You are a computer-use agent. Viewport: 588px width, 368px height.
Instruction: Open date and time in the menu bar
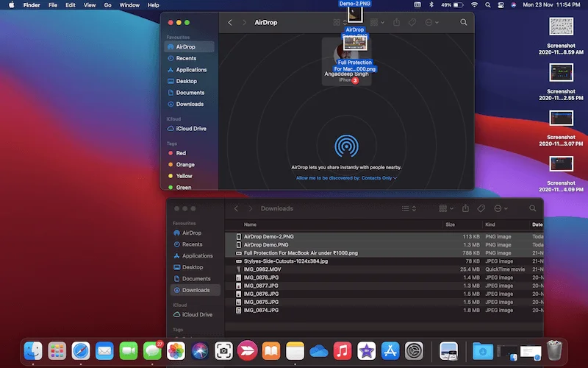click(551, 5)
